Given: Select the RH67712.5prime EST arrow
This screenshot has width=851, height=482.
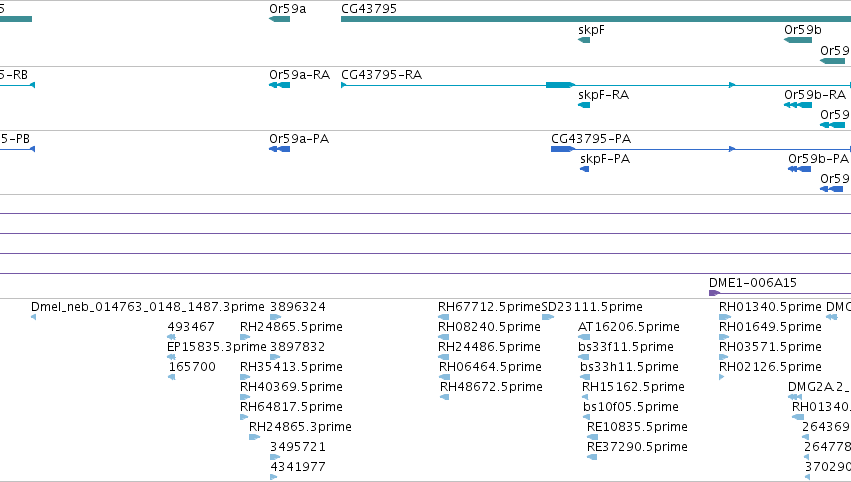Looking at the screenshot, I should pyautogui.click(x=443, y=317).
